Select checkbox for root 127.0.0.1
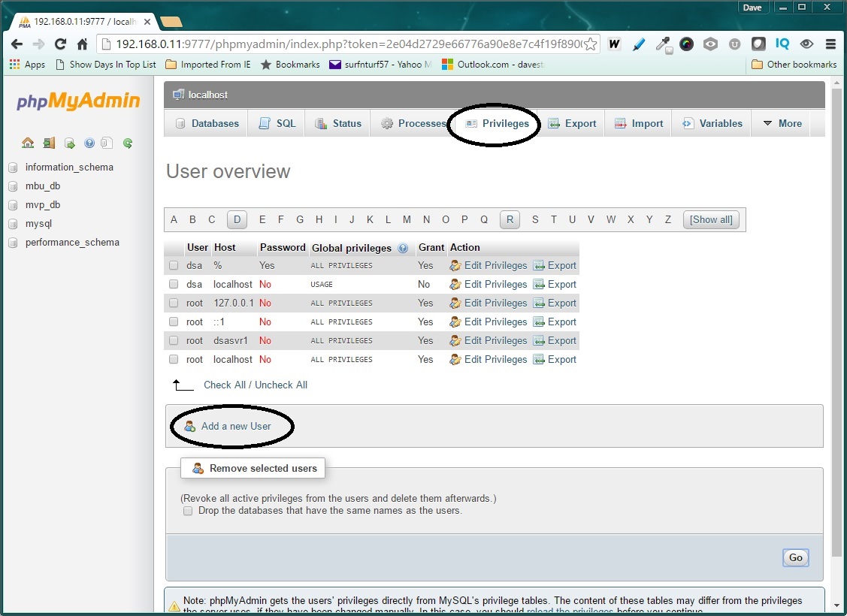 point(174,303)
